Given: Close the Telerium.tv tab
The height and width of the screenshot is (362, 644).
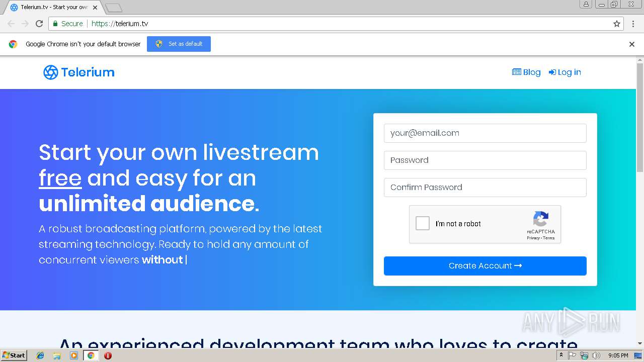Looking at the screenshot, I should coord(95,8).
